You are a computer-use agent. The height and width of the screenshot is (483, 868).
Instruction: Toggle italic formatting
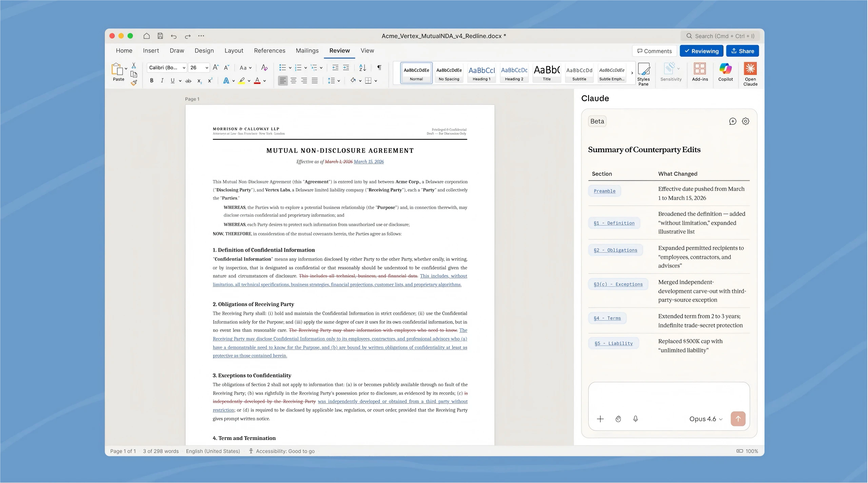point(162,80)
